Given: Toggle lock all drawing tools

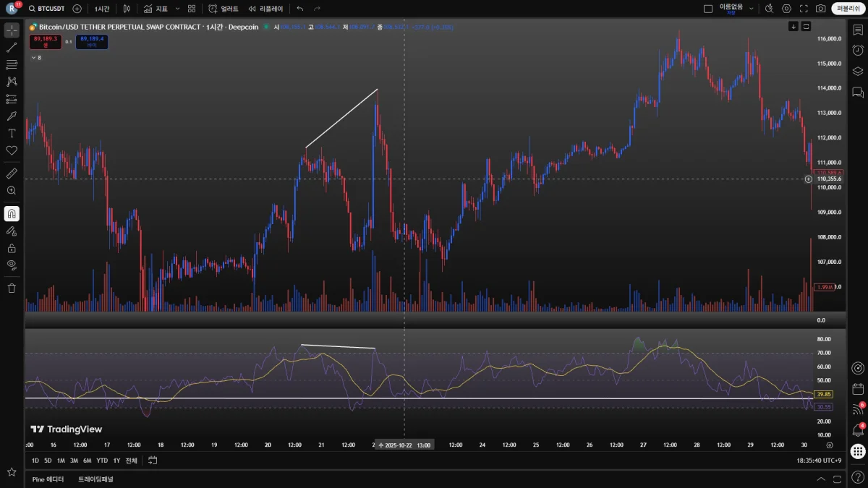Looking at the screenshot, I should (12, 248).
